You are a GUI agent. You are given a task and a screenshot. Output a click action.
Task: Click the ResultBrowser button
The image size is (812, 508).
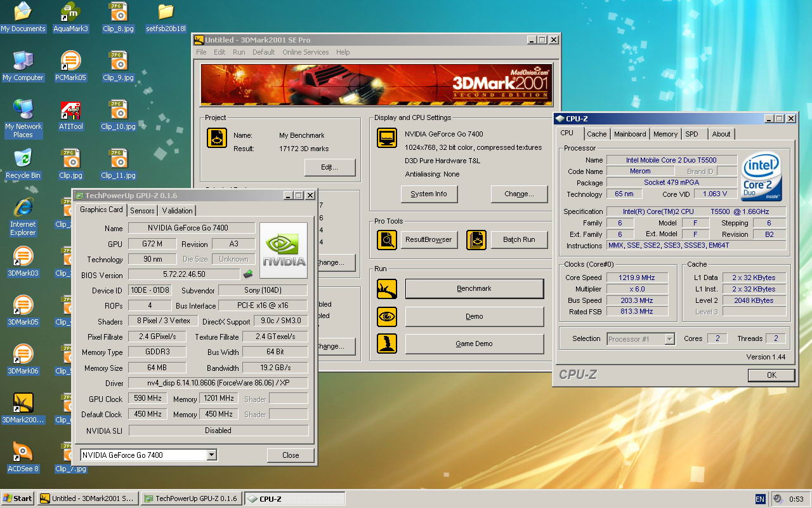click(x=430, y=239)
